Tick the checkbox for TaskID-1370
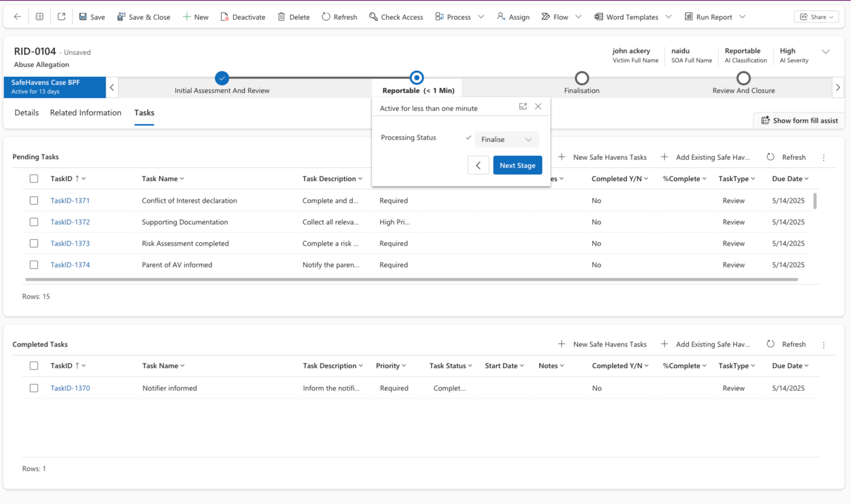 [34, 388]
